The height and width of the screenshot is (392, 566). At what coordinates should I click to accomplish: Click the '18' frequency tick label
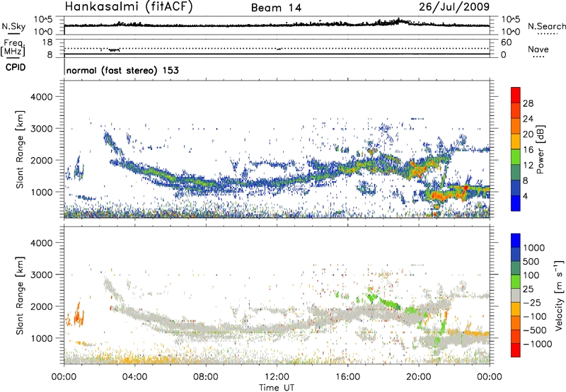pyautogui.click(x=47, y=42)
